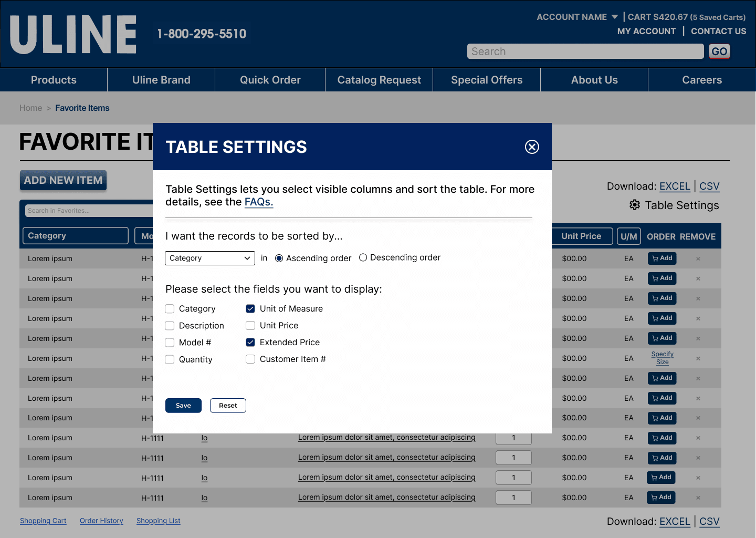This screenshot has height=538, width=756.
Task: Select Ascending order radio button
Action: coord(279,258)
